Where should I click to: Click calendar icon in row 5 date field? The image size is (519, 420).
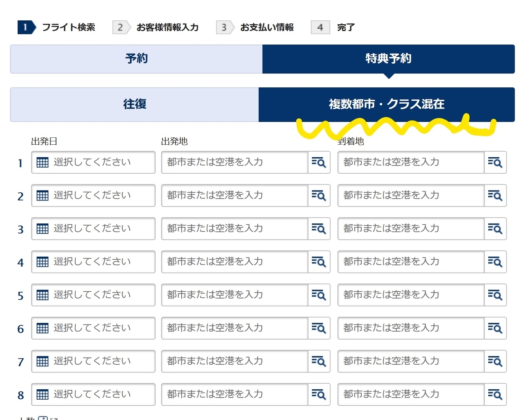(42, 295)
